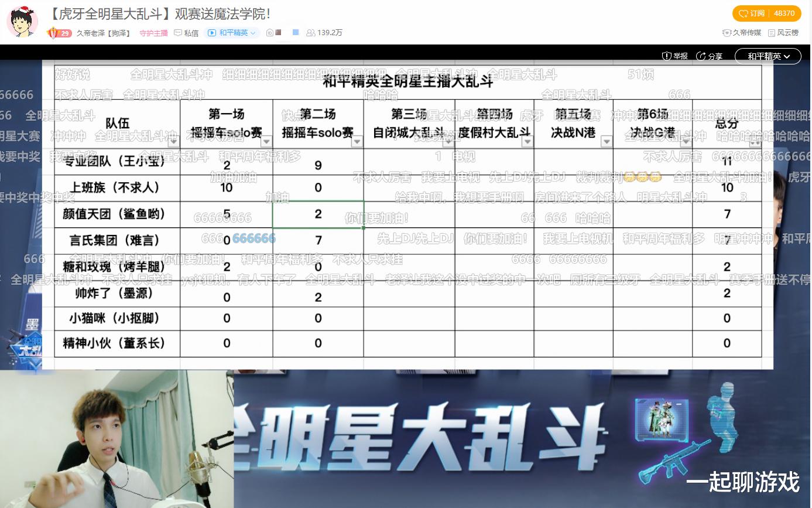The height and width of the screenshot is (508, 812).
Task: Click the 第6场 决战G港 header
Action: [x=652, y=123]
